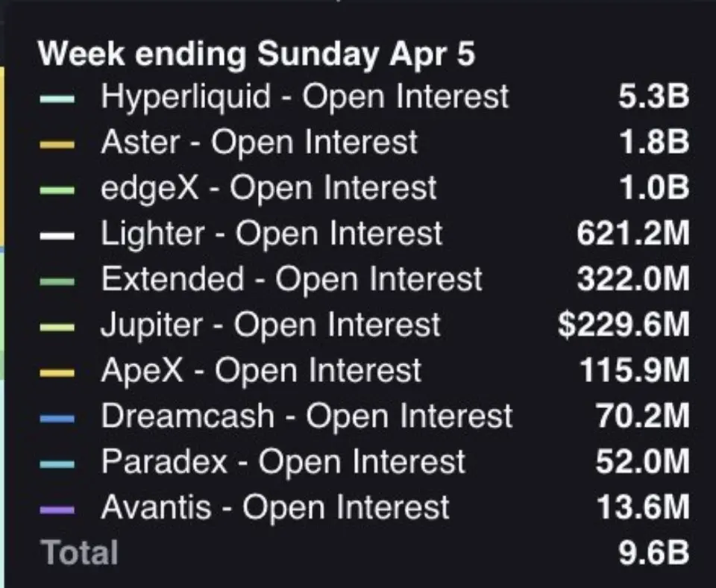The image size is (716, 588).
Task: Click the blue Dreamcash legend marker
Action: [57, 419]
